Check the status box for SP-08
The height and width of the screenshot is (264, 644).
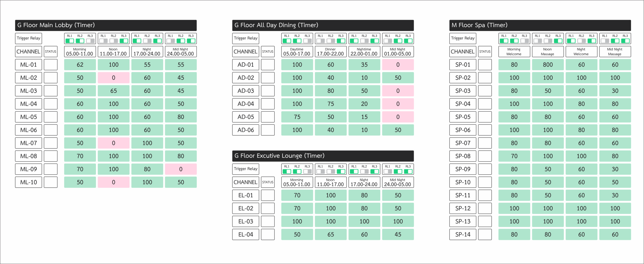(485, 156)
